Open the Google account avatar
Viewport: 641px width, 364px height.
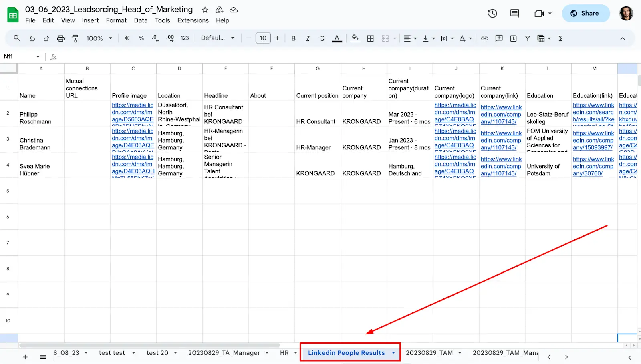coord(626,14)
